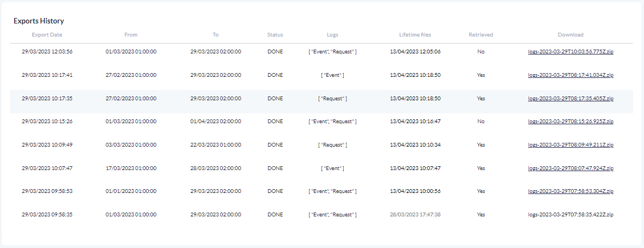Click ["Event"] logs in 10:17:41 row
This screenshot has width=644, height=248.
tap(333, 75)
